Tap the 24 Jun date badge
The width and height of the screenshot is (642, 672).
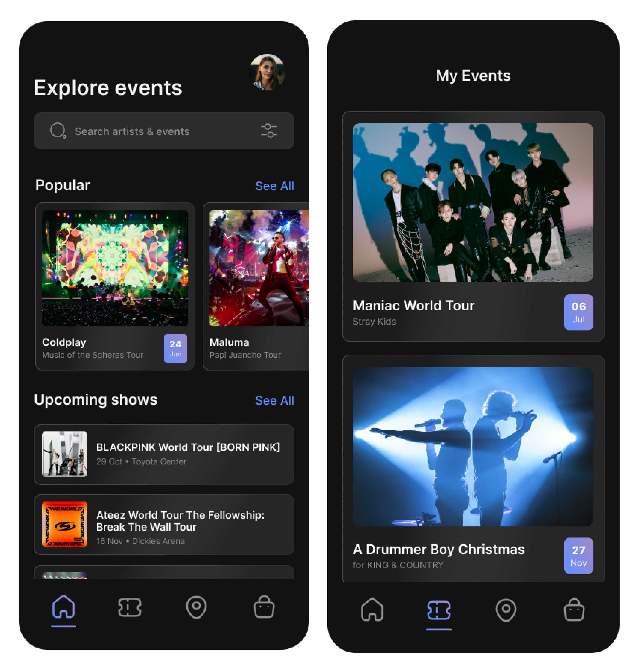(x=175, y=348)
